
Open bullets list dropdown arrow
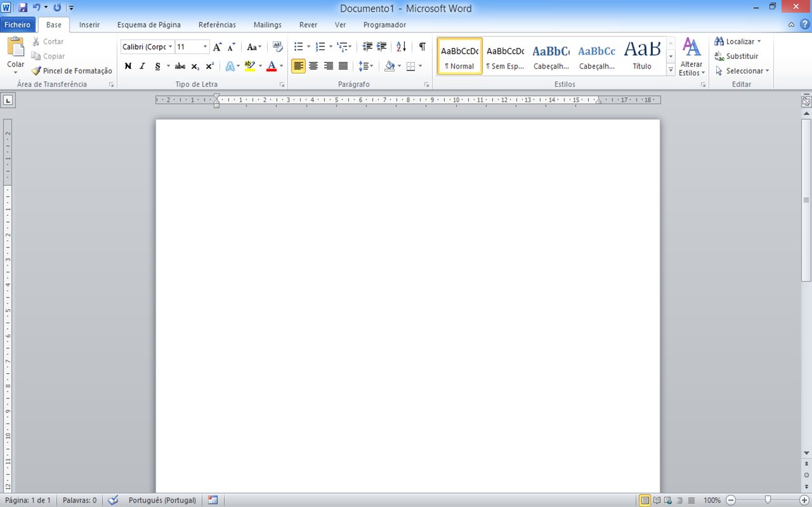pos(309,47)
